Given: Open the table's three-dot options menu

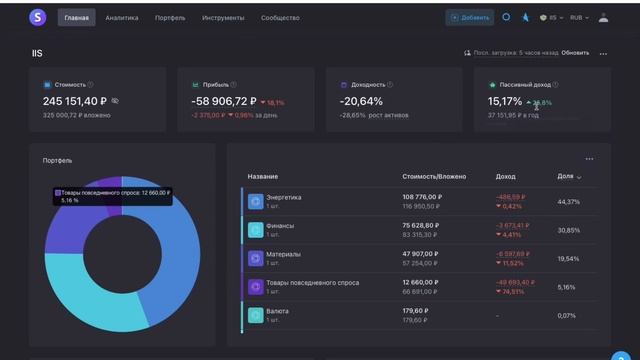Looking at the screenshot, I should [589, 159].
